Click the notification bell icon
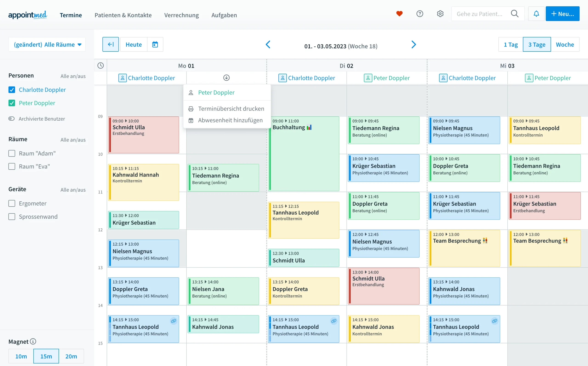Viewport: 588px width, 366px height. (x=536, y=14)
